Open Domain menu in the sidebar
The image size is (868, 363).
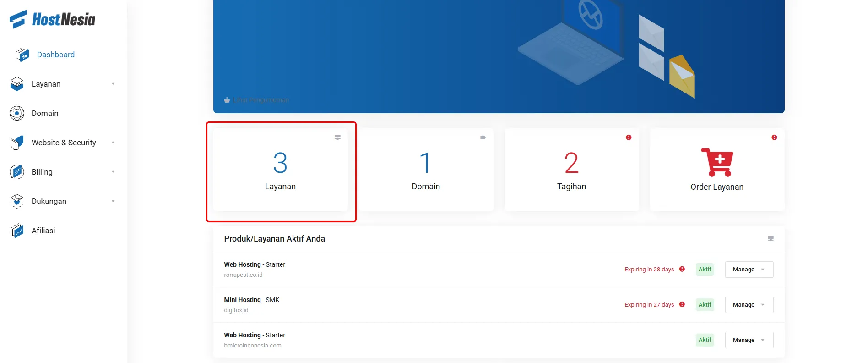click(x=45, y=113)
